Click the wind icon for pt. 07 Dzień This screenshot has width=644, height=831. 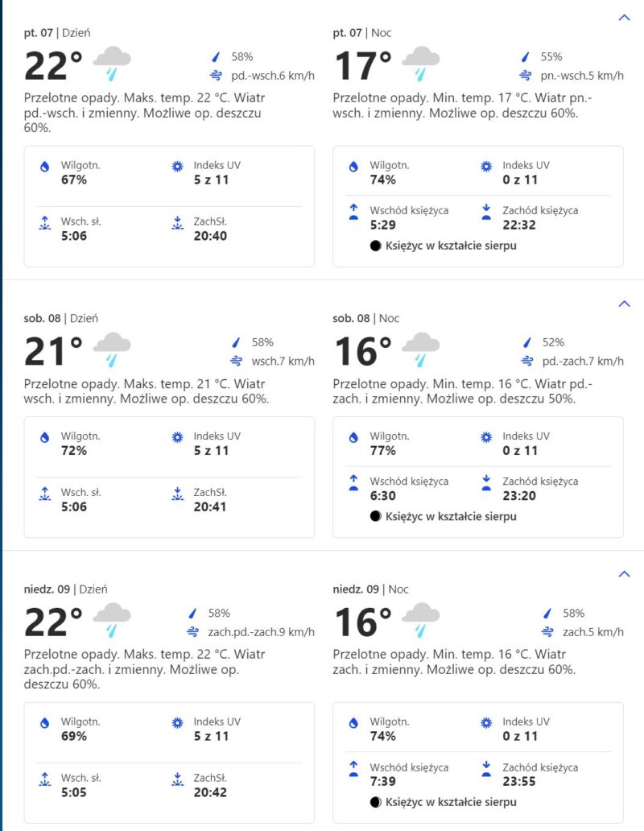pos(216,76)
